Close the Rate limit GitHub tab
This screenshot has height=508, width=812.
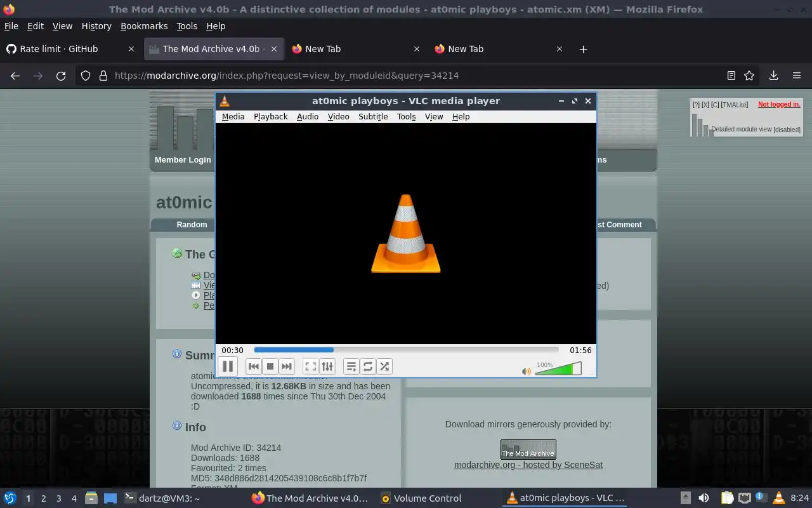coord(131,49)
